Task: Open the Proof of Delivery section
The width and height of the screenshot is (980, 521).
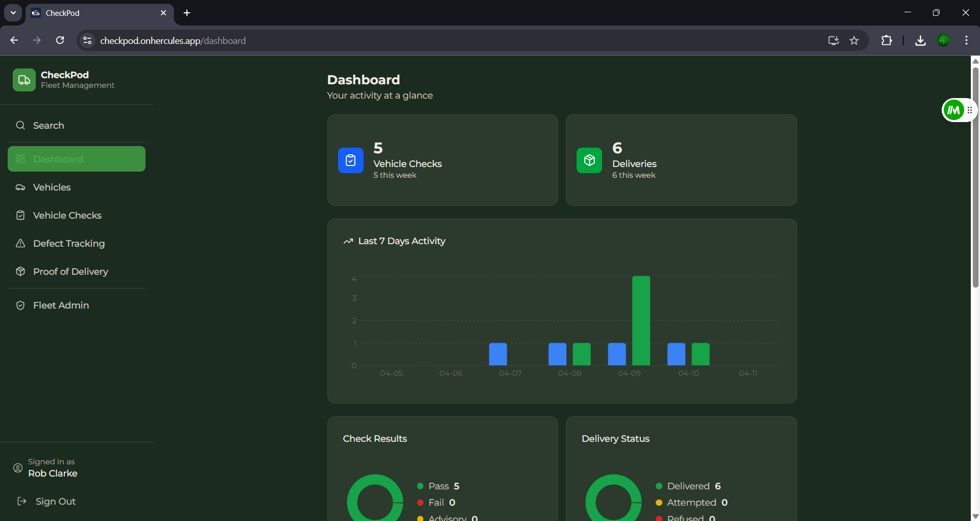Action: pyautogui.click(x=70, y=271)
